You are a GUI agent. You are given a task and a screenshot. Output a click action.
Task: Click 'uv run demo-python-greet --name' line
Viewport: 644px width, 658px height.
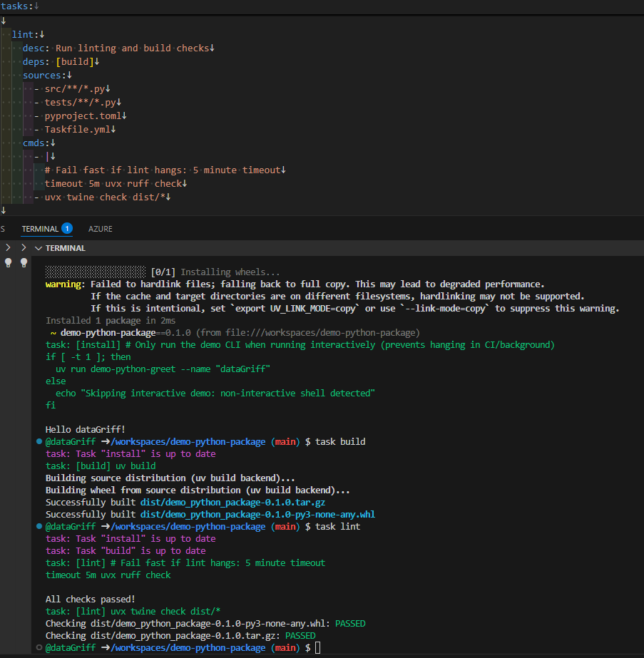click(163, 369)
